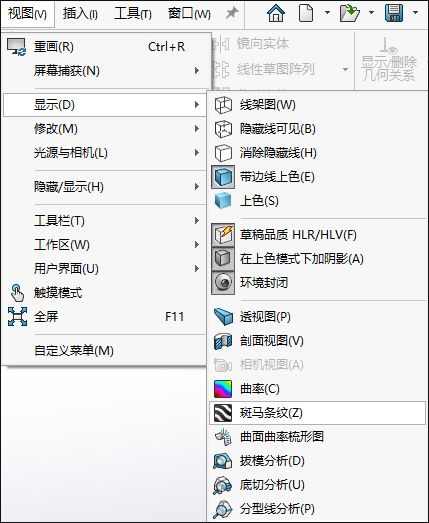
Task: Select the Hidden Lines Visible (隐藏线可见) icon
Action: tap(223, 129)
